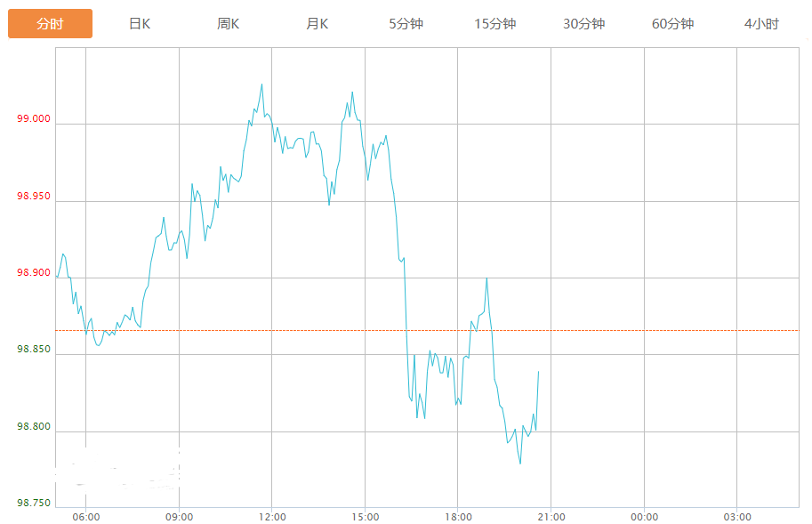The image size is (812, 524).
Task: Click the 21:00 time axis label
Action: (x=551, y=517)
